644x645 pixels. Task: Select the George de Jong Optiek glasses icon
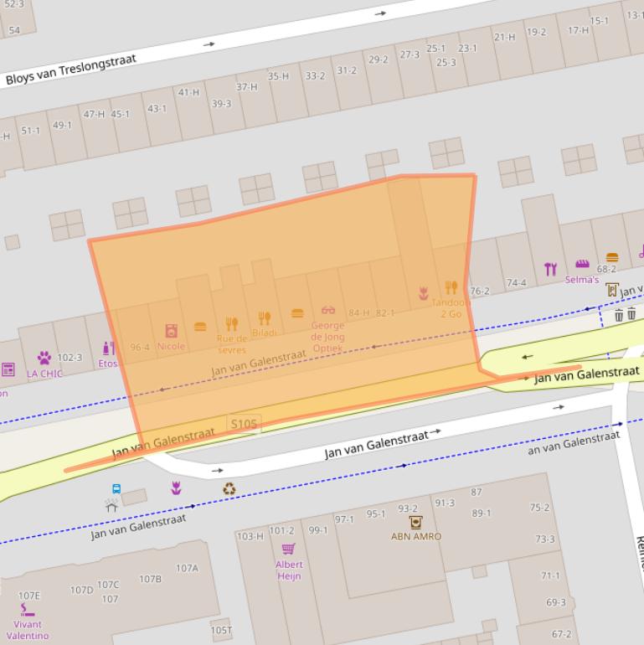327,311
